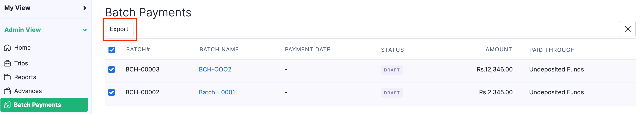Click the Status column header
Screen dimensions: 644x114
pos(392,50)
